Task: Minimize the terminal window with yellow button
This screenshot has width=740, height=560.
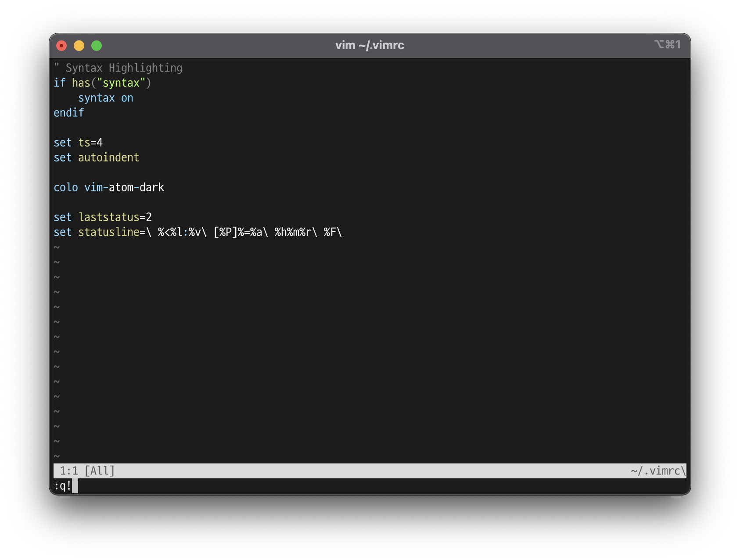Action: pyautogui.click(x=79, y=46)
